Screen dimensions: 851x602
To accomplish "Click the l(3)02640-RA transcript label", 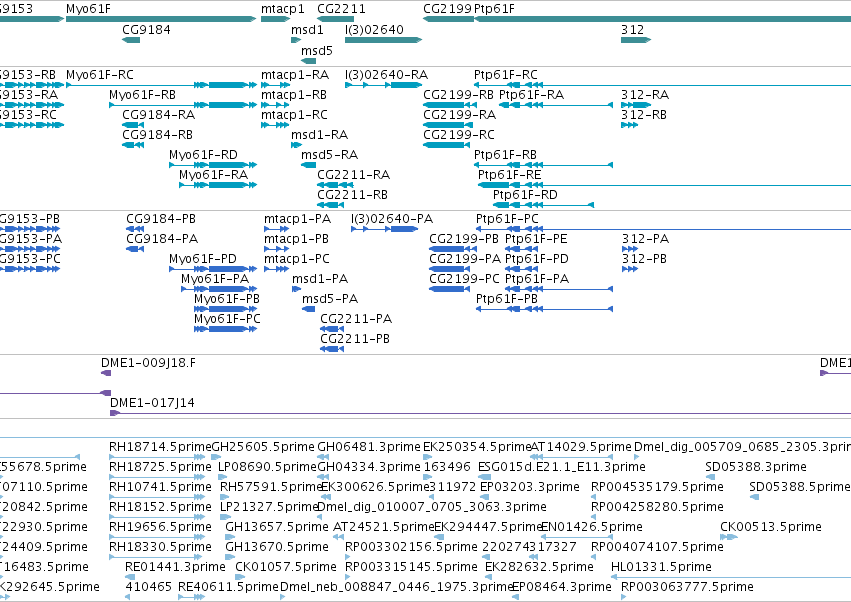I will (x=386, y=74).
